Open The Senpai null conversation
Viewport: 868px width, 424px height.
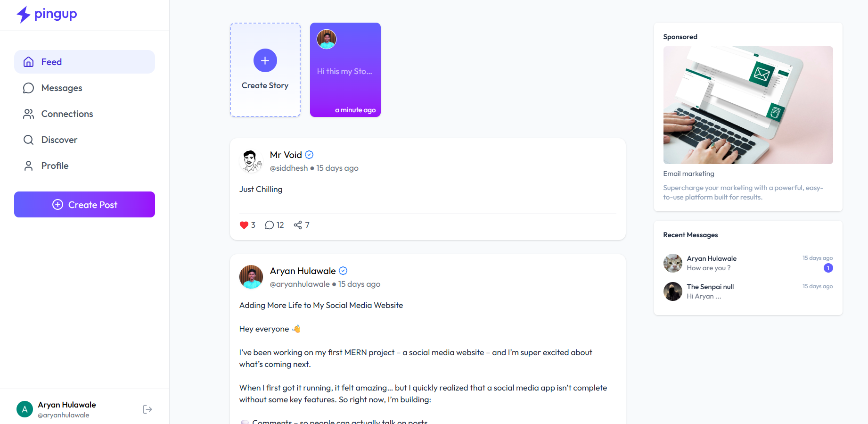pos(710,291)
